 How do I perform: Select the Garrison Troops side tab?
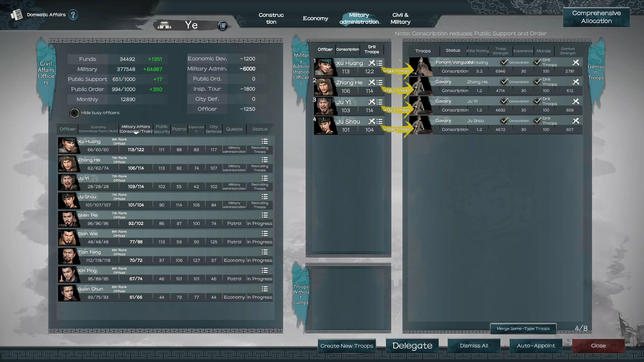click(596, 72)
